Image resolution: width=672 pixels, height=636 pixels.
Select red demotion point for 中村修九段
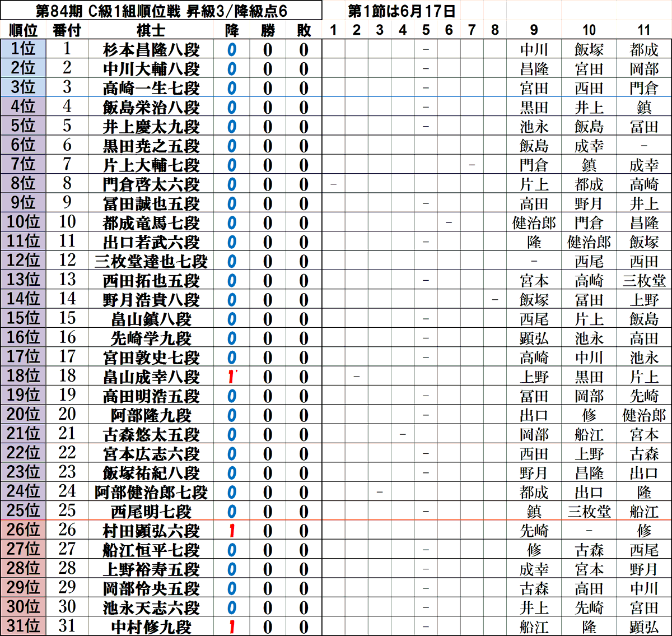(231, 626)
